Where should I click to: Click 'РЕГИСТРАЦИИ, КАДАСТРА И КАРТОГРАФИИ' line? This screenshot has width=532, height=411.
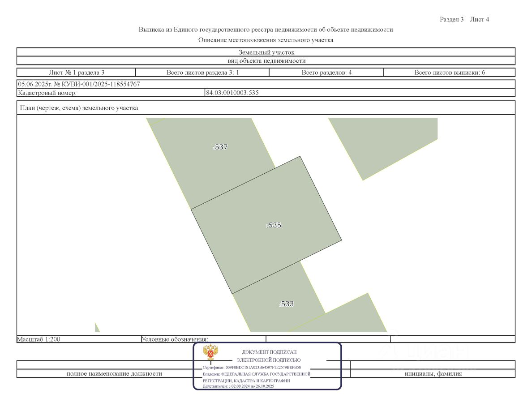[x=246, y=381]
